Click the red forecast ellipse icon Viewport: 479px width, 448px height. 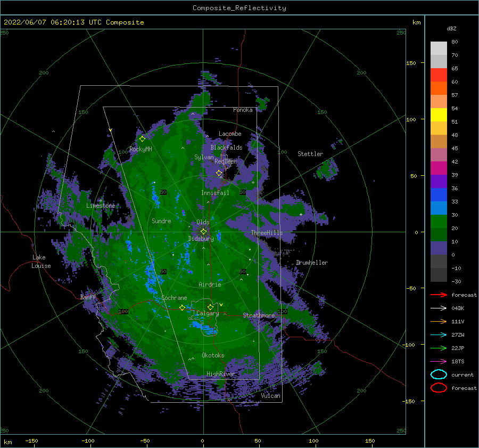(x=439, y=388)
